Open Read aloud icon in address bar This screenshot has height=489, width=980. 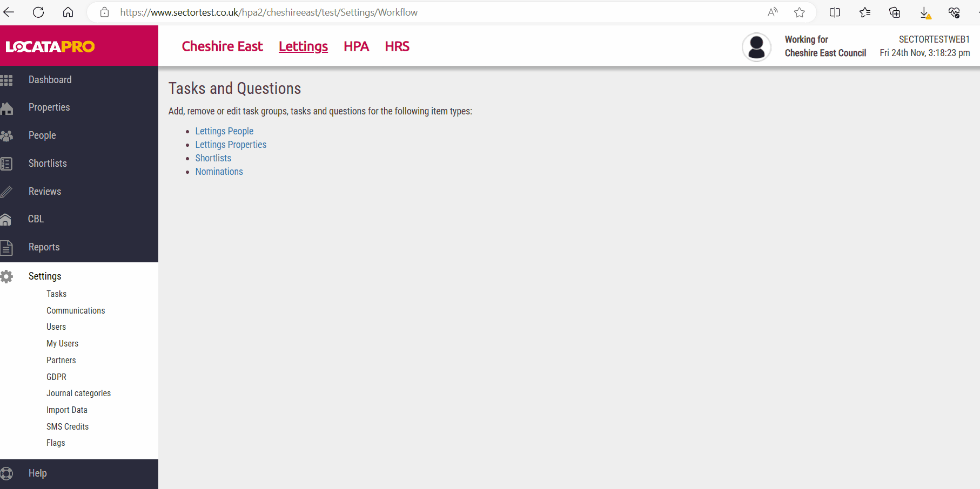pyautogui.click(x=773, y=12)
